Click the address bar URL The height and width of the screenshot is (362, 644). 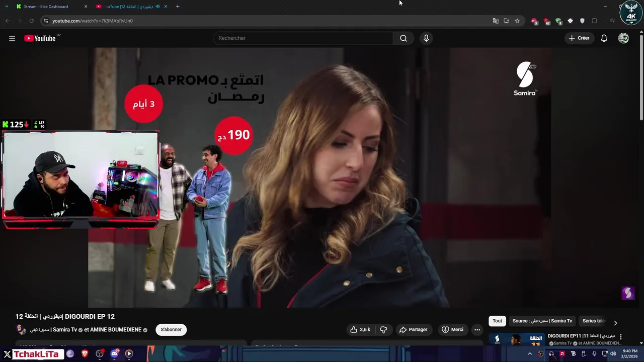[x=93, y=21]
